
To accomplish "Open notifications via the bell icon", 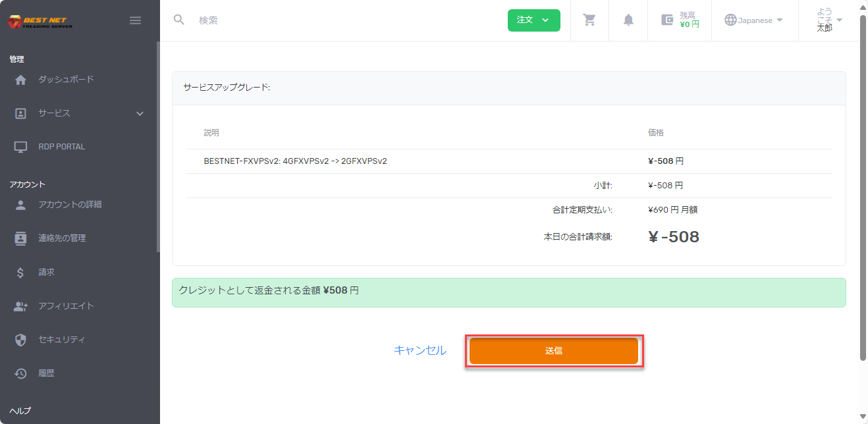I will point(628,20).
